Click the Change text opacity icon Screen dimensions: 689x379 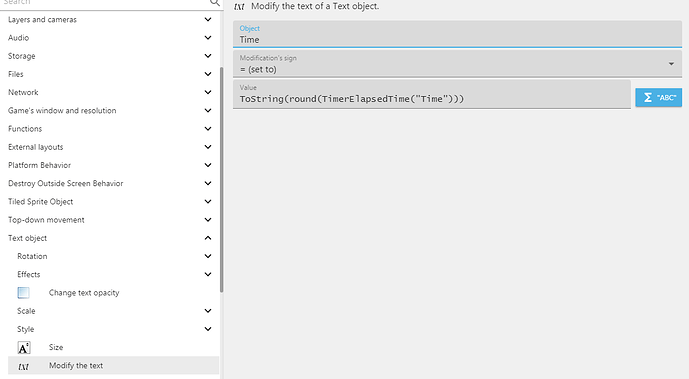coord(23,292)
